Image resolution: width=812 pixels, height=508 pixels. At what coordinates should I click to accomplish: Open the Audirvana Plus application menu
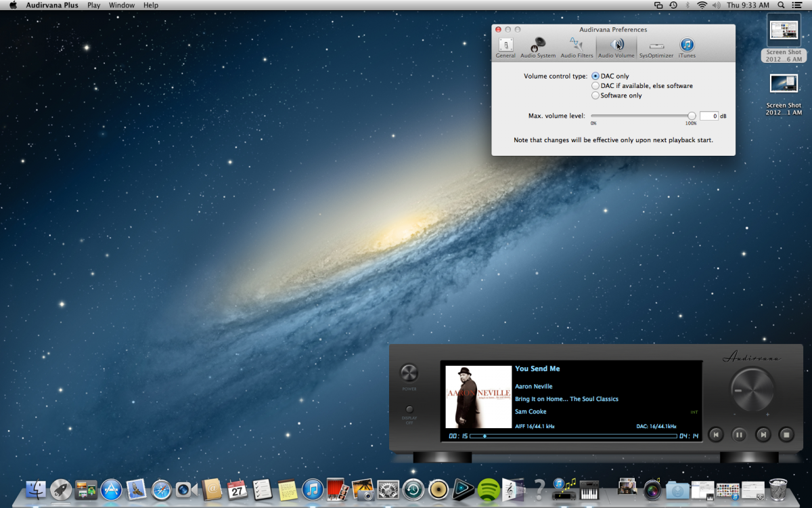pyautogui.click(x=51, y=5)
